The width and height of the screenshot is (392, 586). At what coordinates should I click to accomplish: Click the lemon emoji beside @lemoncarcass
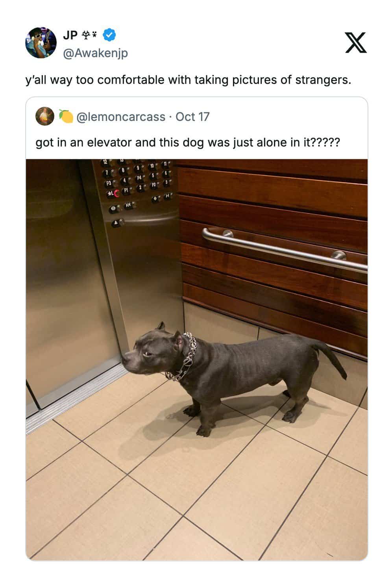[66, 116]
